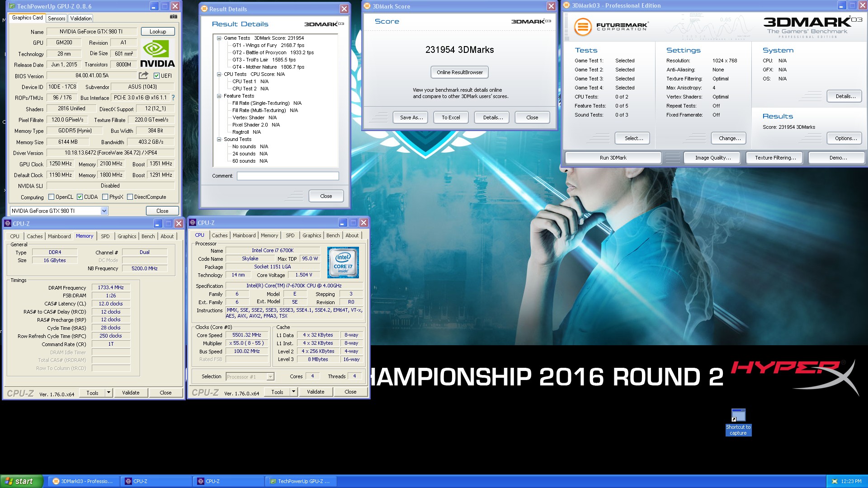This screenshot has height=488, width=868.
Task: Select GT4 - Mother Nature result row
Action: point(268,67)
